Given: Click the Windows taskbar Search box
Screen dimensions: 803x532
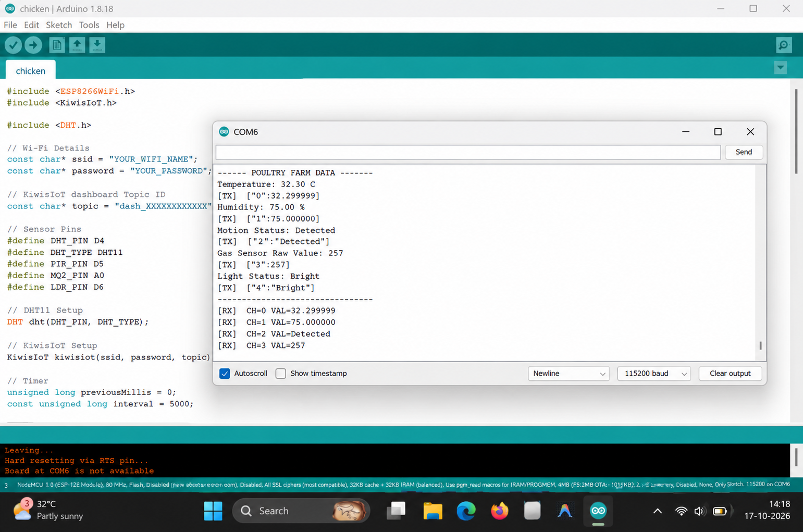Looking at the screenshot, I should (301, 511).
